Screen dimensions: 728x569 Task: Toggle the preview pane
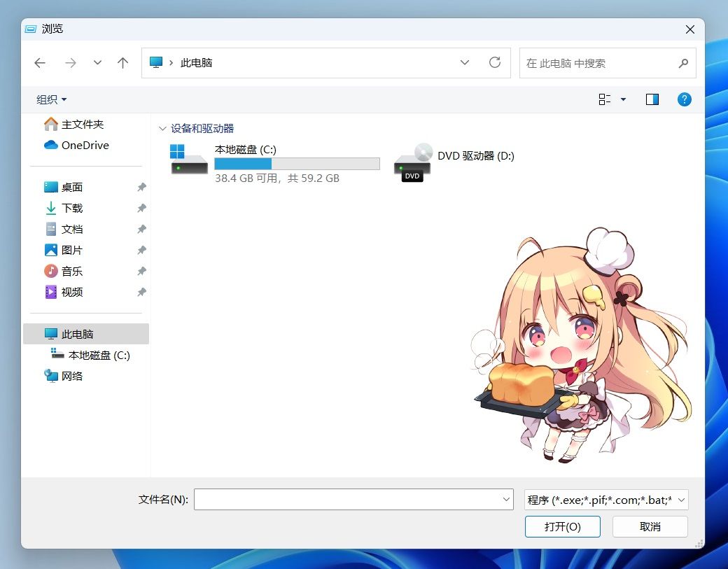(652, 99)
